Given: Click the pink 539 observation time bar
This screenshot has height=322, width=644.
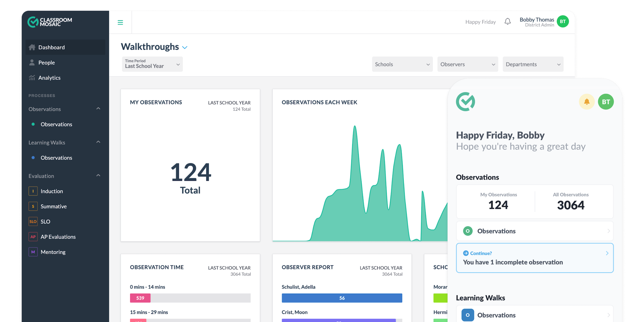Looking at the screenshot, I should [x=140, y=298].
